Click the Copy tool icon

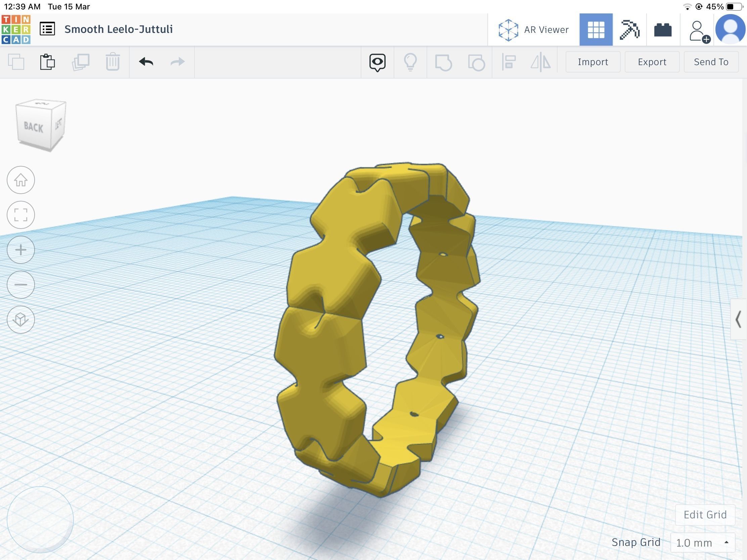pyautogui.click(x=16, y=62)
